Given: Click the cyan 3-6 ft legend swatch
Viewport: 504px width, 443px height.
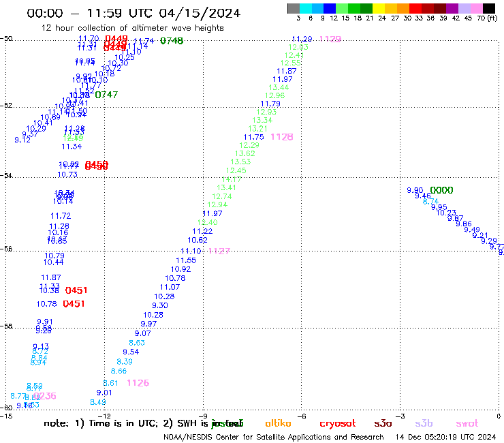Looking at the screenshot, I should (x=306, y=8).
